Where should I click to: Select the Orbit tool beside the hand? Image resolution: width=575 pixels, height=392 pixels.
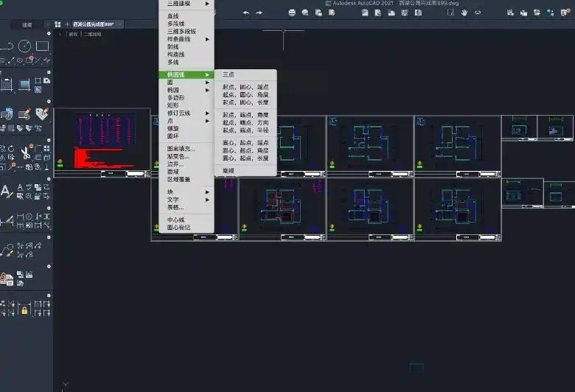pyautogui.click(x=478, y=13)
